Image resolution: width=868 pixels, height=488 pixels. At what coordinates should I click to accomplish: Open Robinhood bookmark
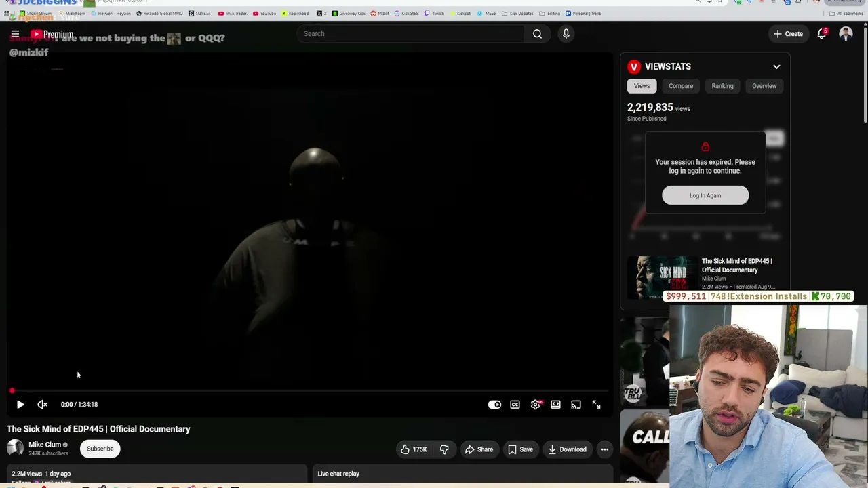coord(295,14)
